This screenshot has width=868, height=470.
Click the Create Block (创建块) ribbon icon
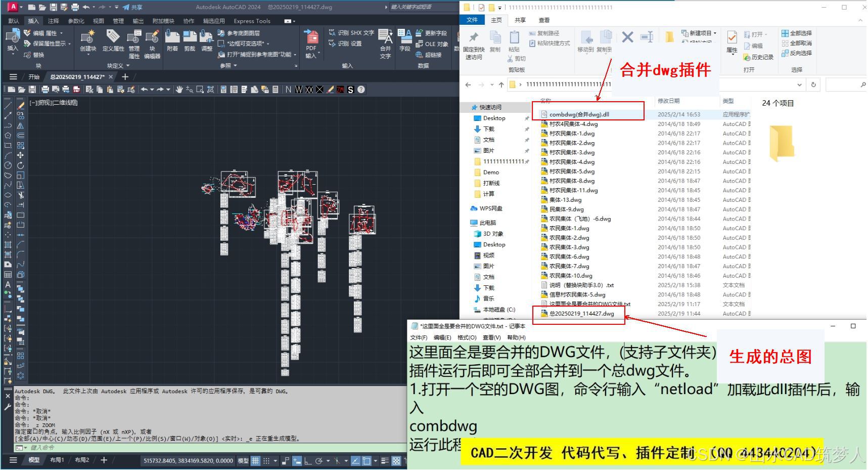88,37
